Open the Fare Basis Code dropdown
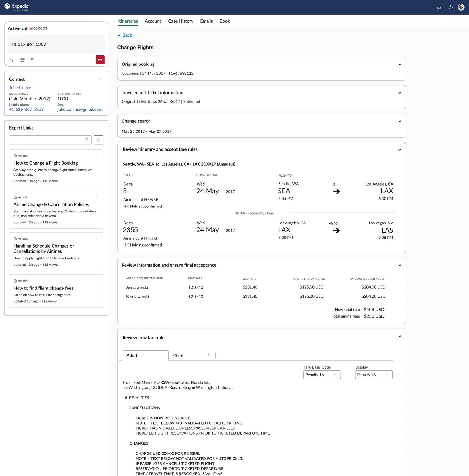Screen dimensions: 469x476 (x=322, y=375)
